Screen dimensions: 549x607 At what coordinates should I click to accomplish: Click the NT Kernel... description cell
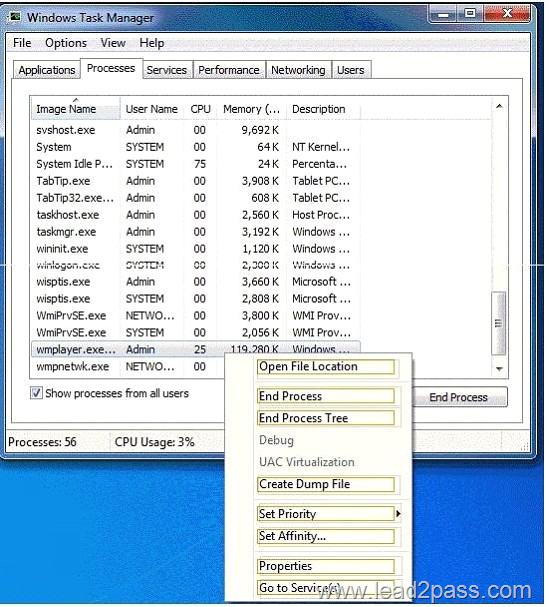tap(321, 147)
